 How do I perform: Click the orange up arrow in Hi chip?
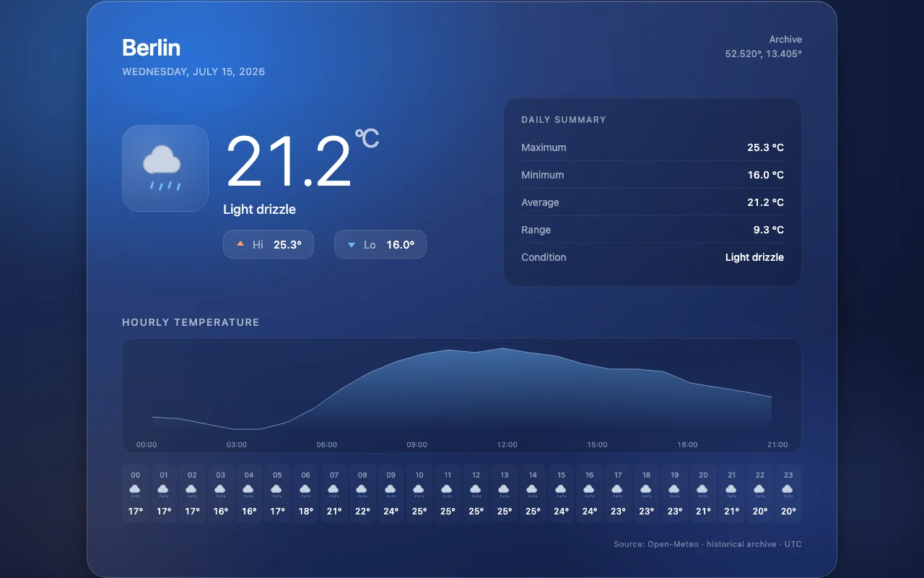click(240, 245)
